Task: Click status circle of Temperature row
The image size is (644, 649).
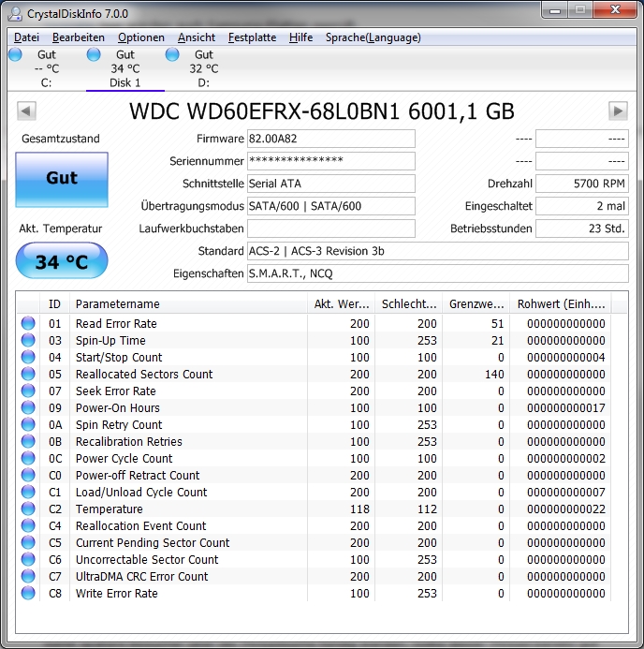Action: 28,509
